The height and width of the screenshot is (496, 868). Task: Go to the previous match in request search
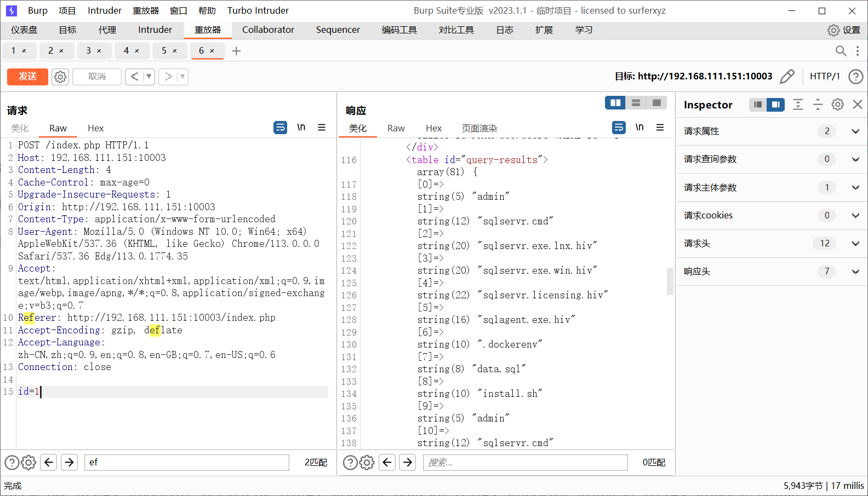coord(49,463)
